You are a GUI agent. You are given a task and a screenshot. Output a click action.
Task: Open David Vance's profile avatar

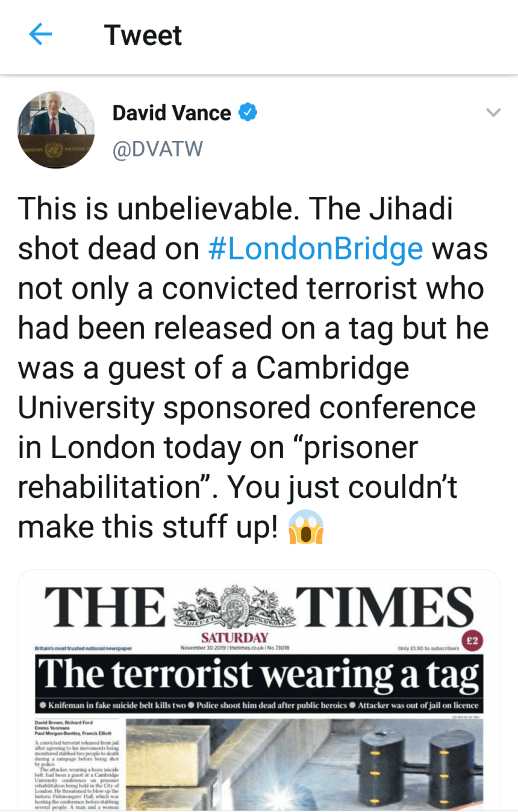(56, 131)
